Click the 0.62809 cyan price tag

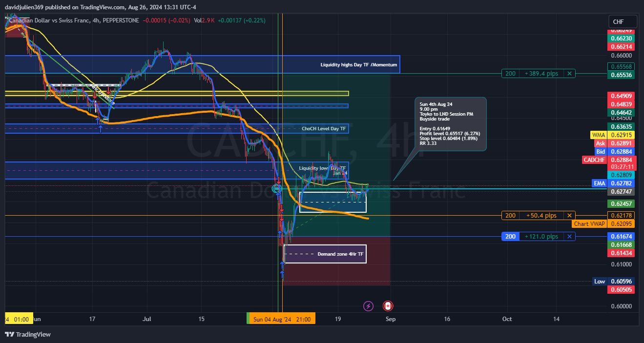pyautogui.click(x=622, y=175)
